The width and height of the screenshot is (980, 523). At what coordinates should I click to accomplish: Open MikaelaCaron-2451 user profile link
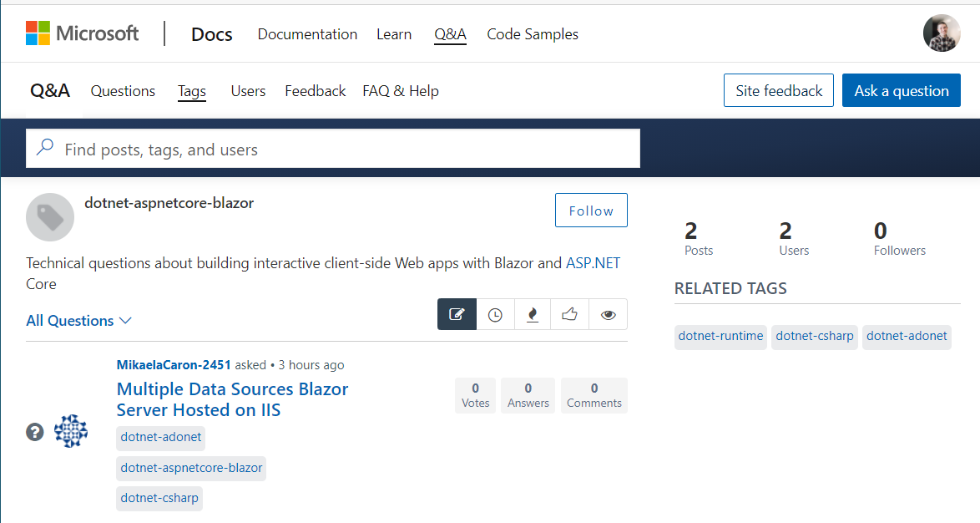[174, 365]
